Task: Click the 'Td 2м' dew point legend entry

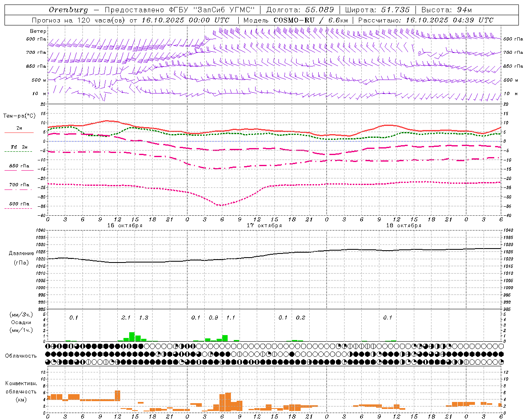Action: 19,147
